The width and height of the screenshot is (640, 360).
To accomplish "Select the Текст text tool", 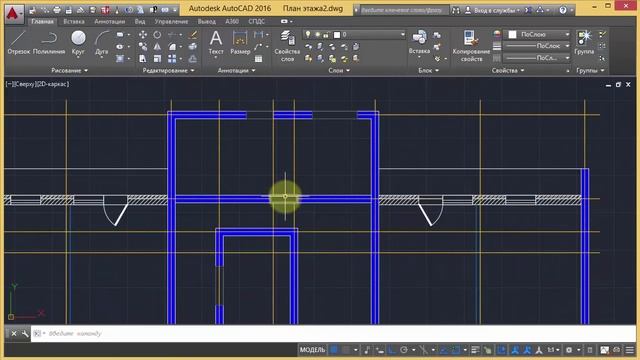I will coord(216,42).
